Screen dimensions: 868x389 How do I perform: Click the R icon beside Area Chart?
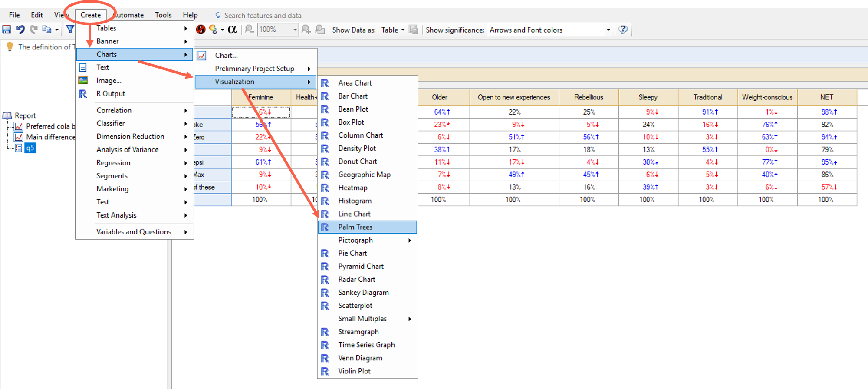point(325,83)
